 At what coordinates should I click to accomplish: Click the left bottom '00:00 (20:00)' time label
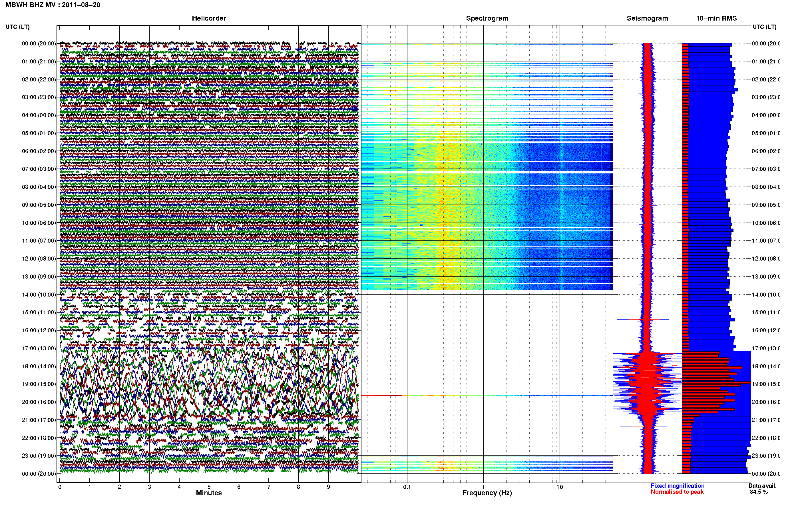(39, 474)
